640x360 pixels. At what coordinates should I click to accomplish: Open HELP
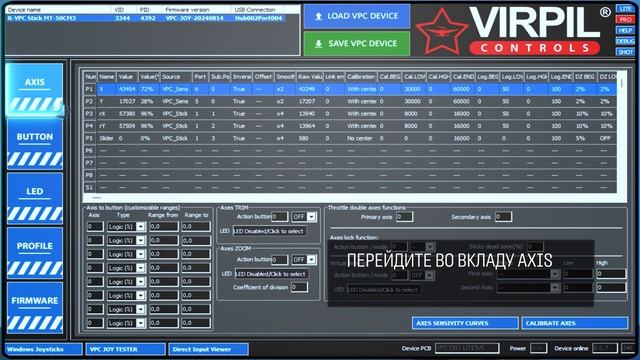pos(625,30)
